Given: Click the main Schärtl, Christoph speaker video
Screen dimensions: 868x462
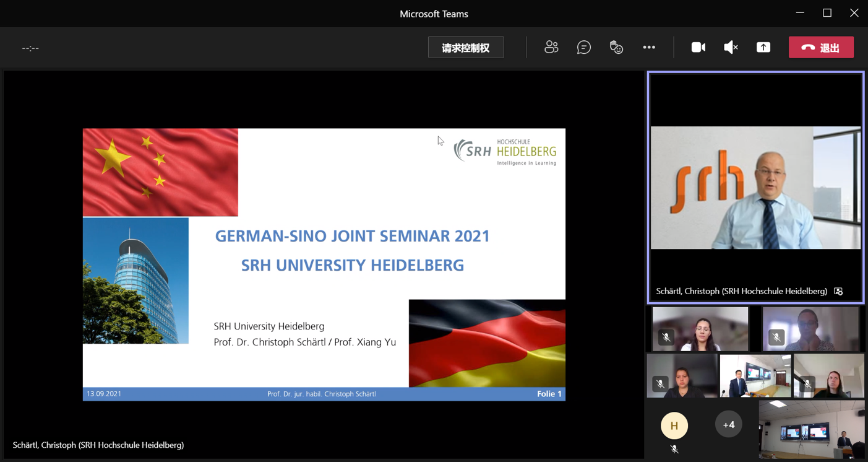Looking at the screenshot, I should [755, 188].
